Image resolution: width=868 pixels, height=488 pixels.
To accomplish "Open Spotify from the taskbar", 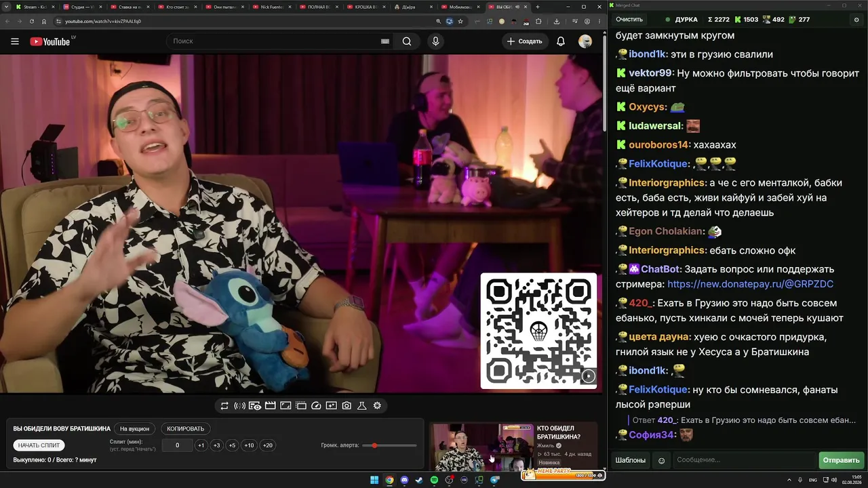I will [x=435, y=481].
